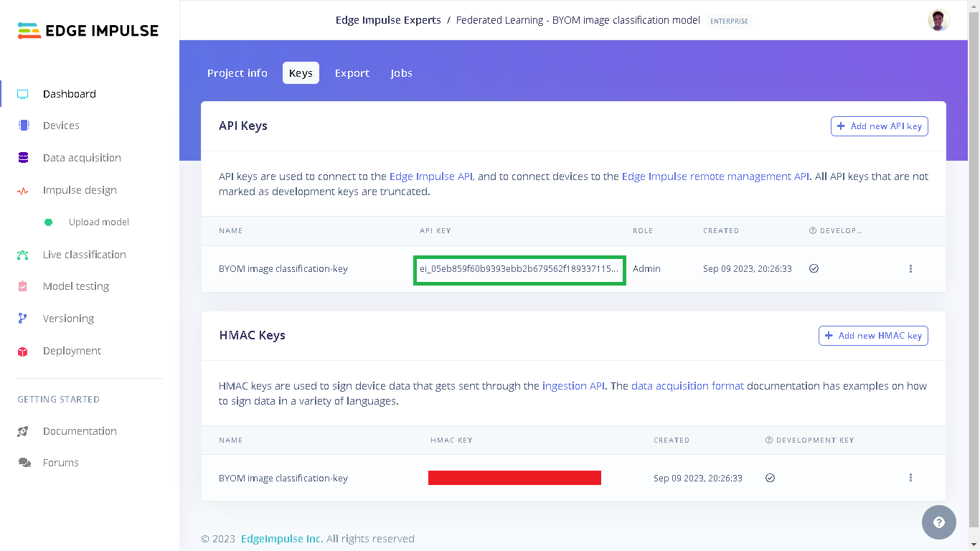The width and height of the screenshot is (980, 551).
Task: Open Deployment in the sidebar
Action: pos(72,351)
